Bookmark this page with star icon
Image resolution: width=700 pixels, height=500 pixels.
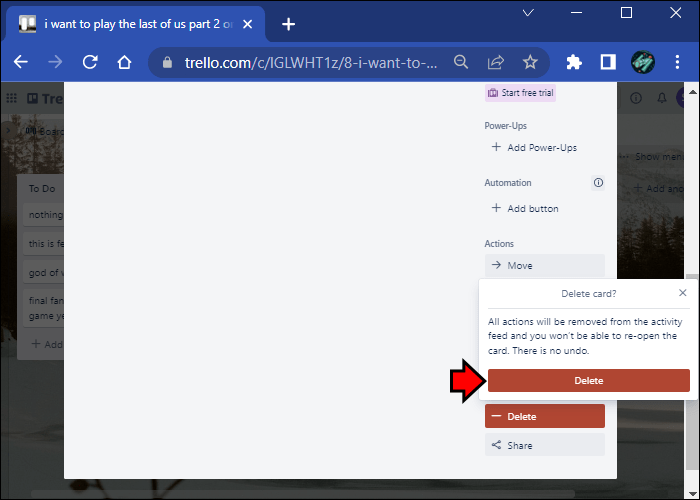coord(530,62)
